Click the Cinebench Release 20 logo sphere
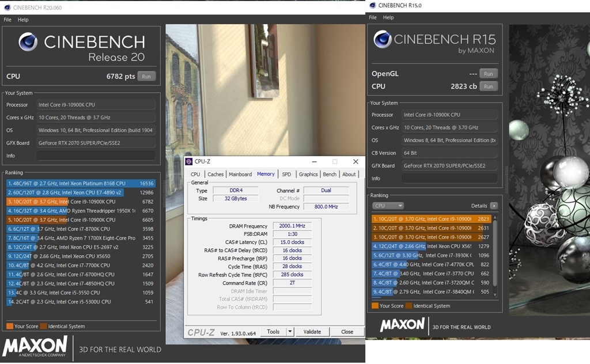 tap(28, 41)
